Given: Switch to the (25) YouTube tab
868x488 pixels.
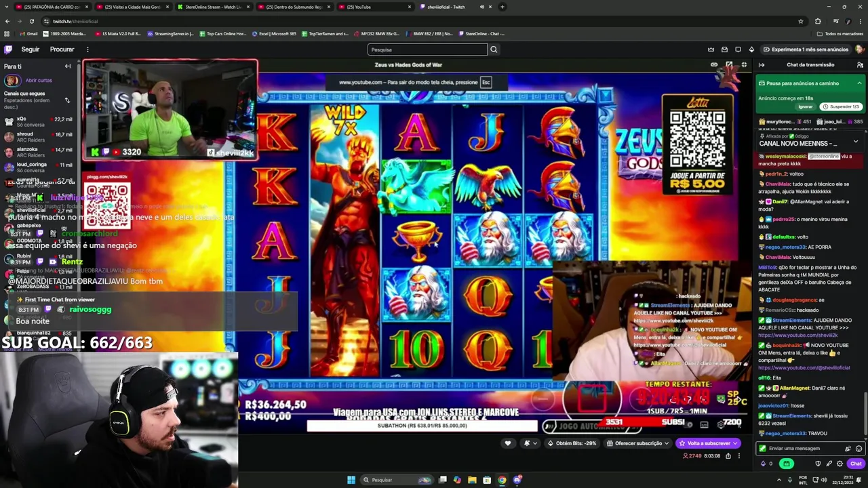Looking at the screenshot, I should [x=375, y=7].
